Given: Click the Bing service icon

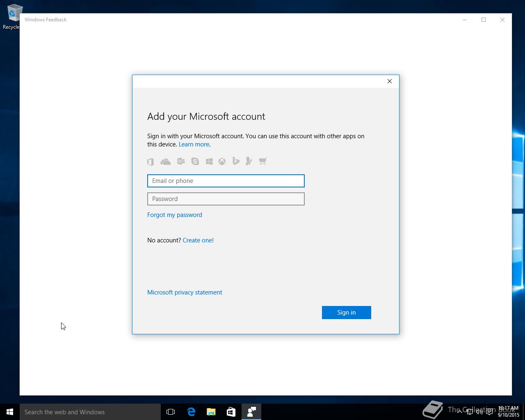Looking at the screenshot, I should click(x=236, y=161).
